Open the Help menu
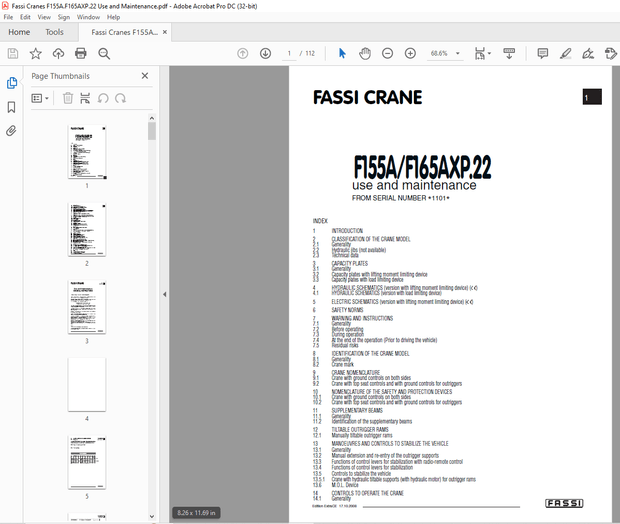Image resolution: width=620 pixels, height=524 pixels. [113, 17]
